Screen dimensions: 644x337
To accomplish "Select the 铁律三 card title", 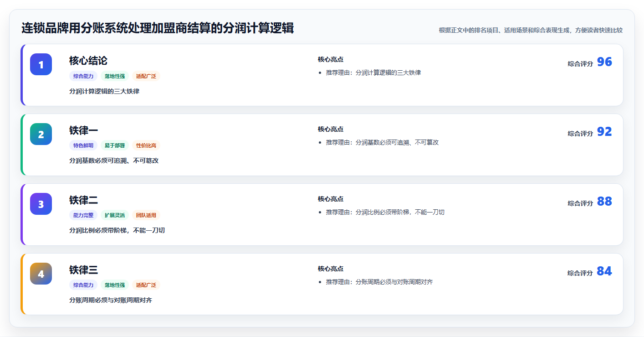I will pyautogui.click(x=83, y=270).
